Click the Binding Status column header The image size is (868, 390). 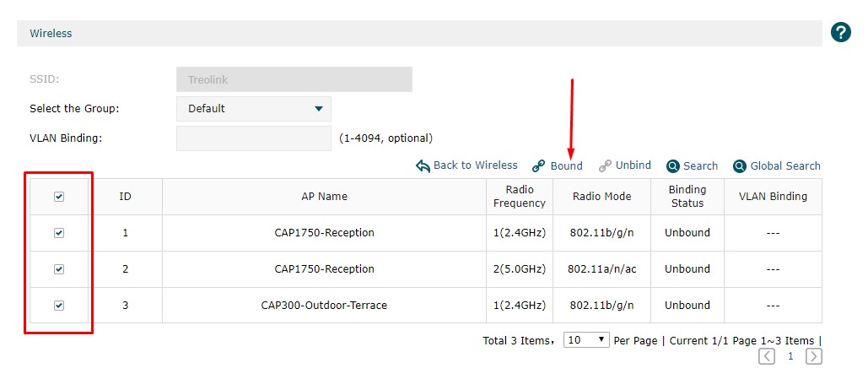pyautogui.click(x=687, y=197)
